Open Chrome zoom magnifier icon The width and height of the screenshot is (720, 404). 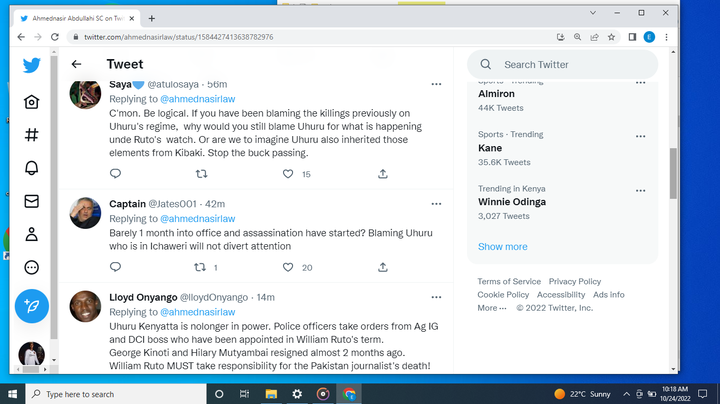[577, 37]
